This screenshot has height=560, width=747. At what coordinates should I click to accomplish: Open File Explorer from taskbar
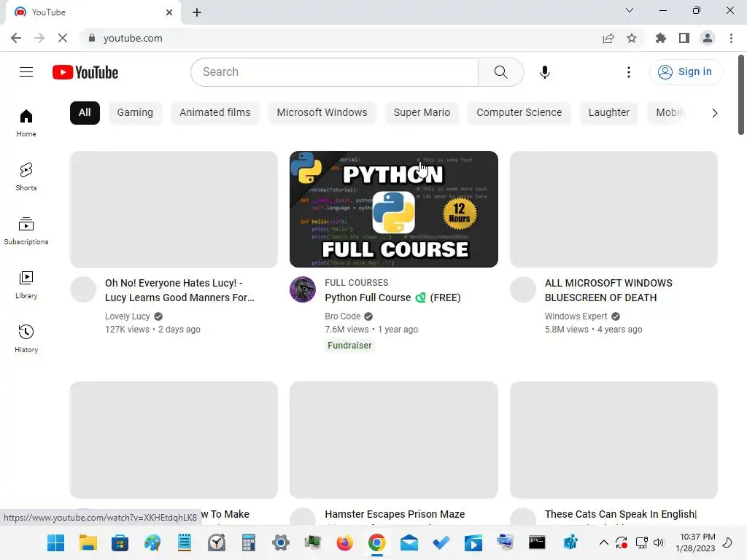coord(88,542)
